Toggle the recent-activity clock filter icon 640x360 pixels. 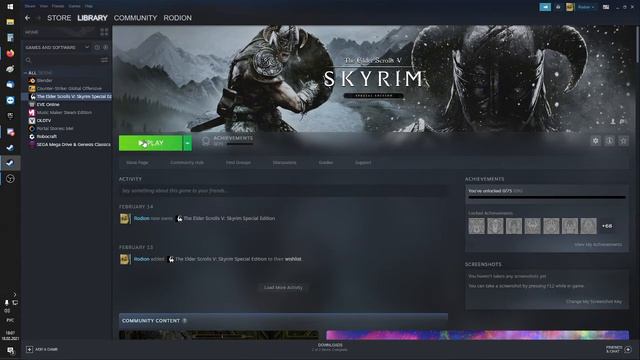[x=97, y=47]
